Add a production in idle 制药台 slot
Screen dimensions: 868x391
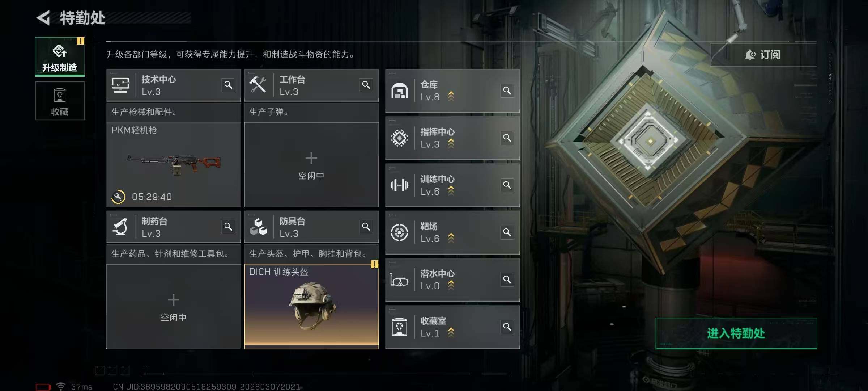click(x=174, y=306)
